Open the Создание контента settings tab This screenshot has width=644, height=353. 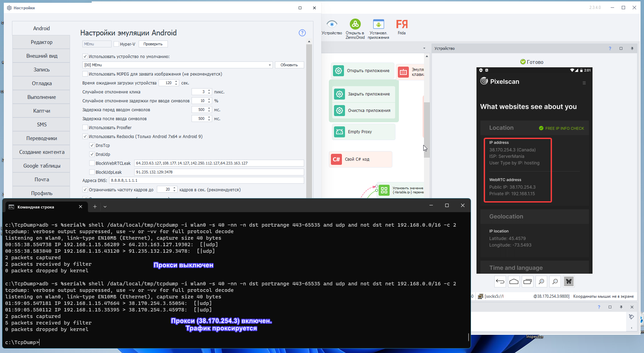pyautogui.click(x=41, y=152)
